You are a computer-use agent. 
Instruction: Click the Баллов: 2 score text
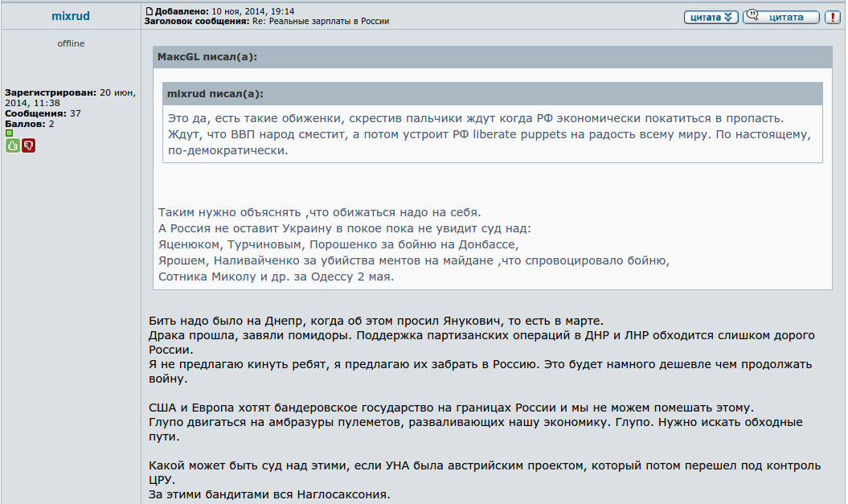pos(30,124)
